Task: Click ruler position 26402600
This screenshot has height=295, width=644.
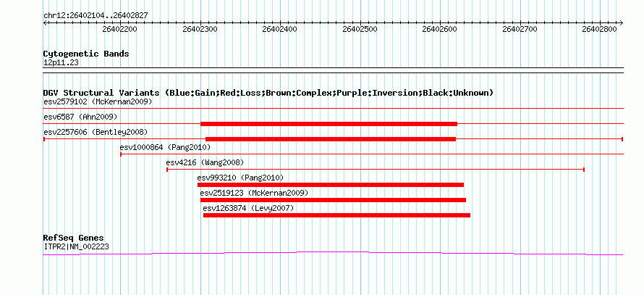Action: click(x=440, y=29)
